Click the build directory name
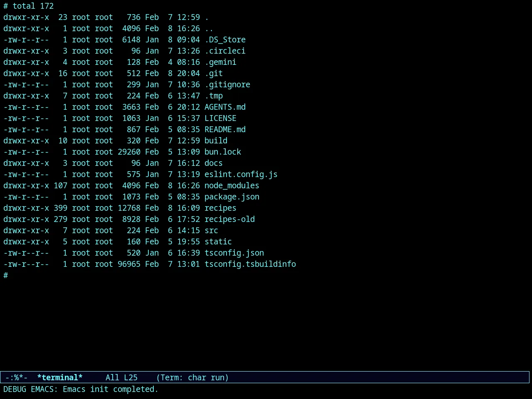532x399 pixels. click(x=216, y=141)
